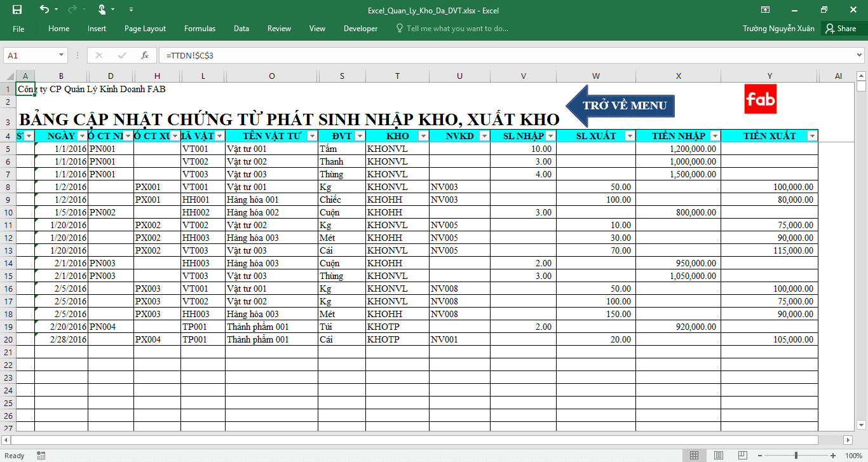Switch to the Developer tab
This screenshot has width=868, height=462.
click(360, 29)
